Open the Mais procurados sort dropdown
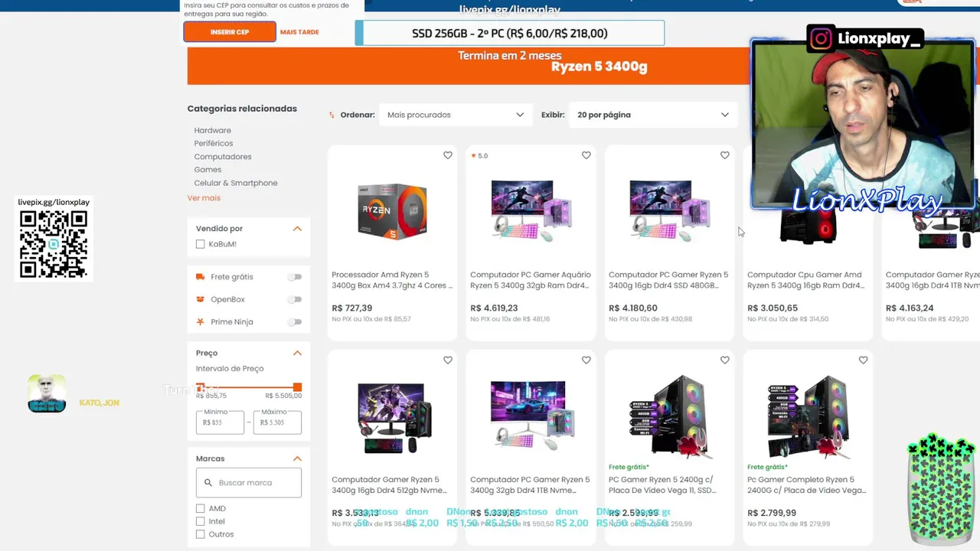 [455, 115]
